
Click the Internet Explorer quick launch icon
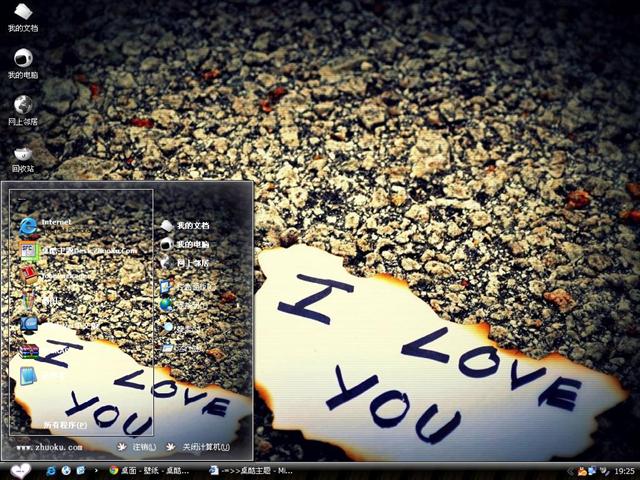[51, 471]
